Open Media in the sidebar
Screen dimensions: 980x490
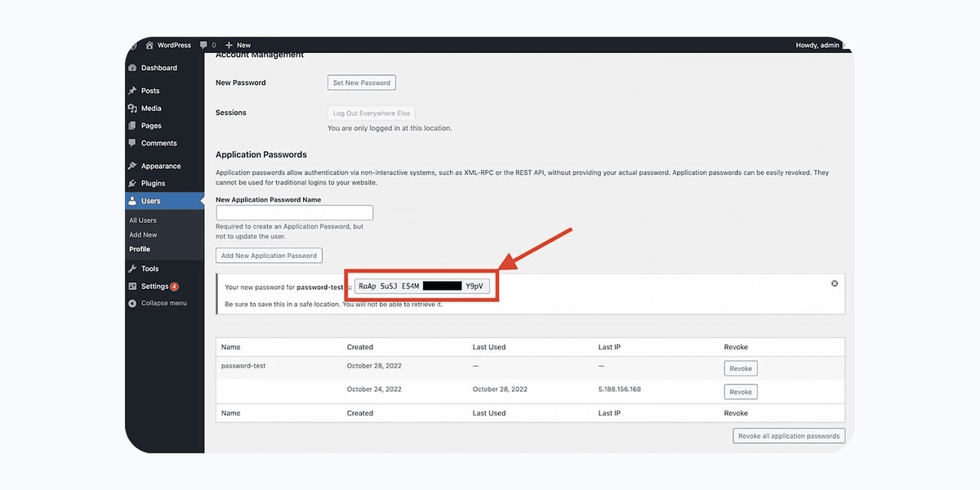[x=151, y=108]
